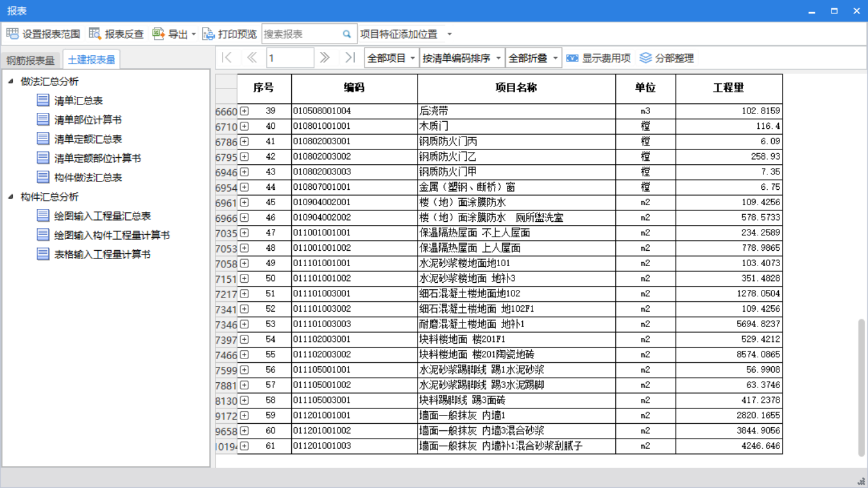Viewport: 868px width, 488px height.
Task: Select 构件做法汇总表 report
Action: tap(88, 178)
